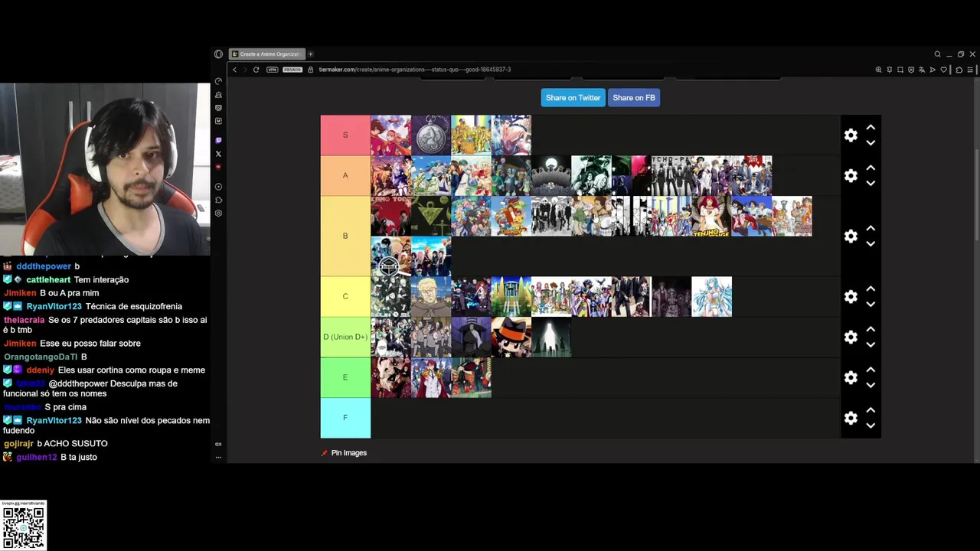Open settings gear for B tier row

(851, 236)
